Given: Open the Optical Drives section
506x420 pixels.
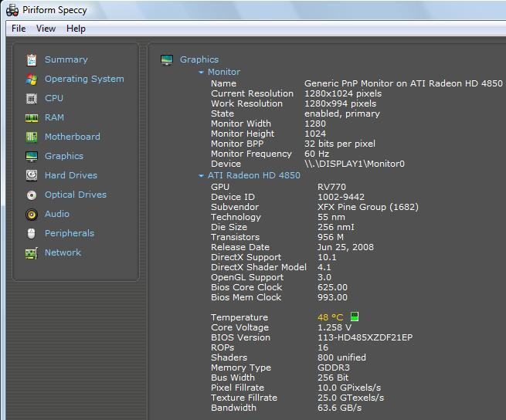Looking at the screenshot, I should [x=76, y=195].
